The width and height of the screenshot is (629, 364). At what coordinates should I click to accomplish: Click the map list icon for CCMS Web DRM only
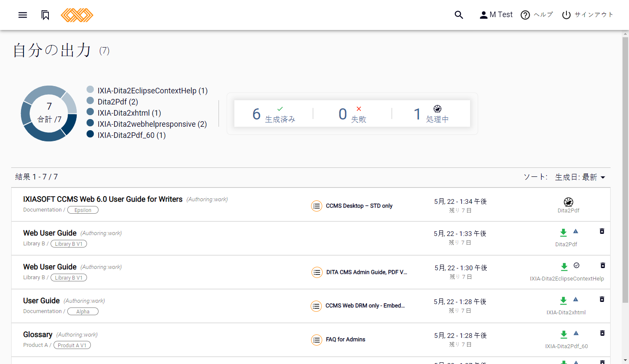[316, 306]
